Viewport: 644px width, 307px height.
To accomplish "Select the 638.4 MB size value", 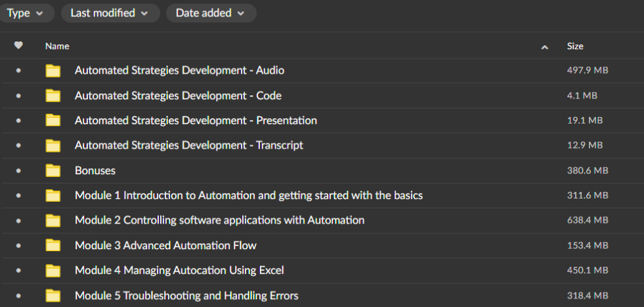I will [x=588, y=221].
